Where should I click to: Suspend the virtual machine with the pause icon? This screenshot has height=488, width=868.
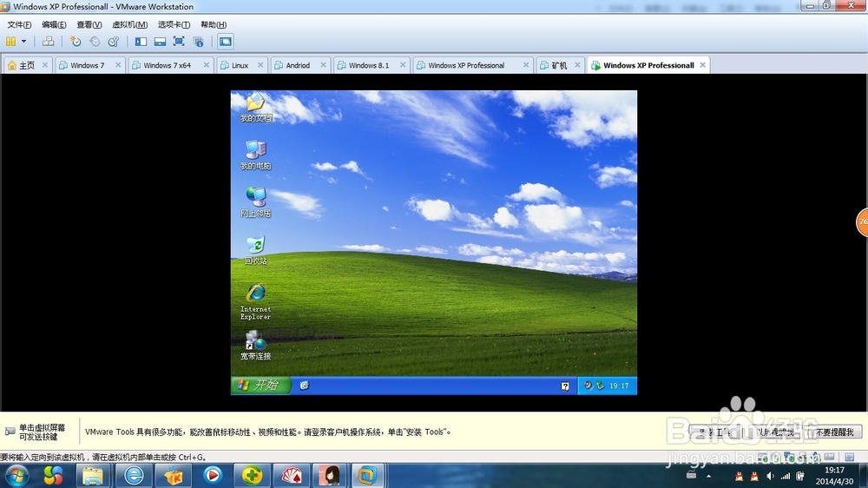[x=10, y=41]
